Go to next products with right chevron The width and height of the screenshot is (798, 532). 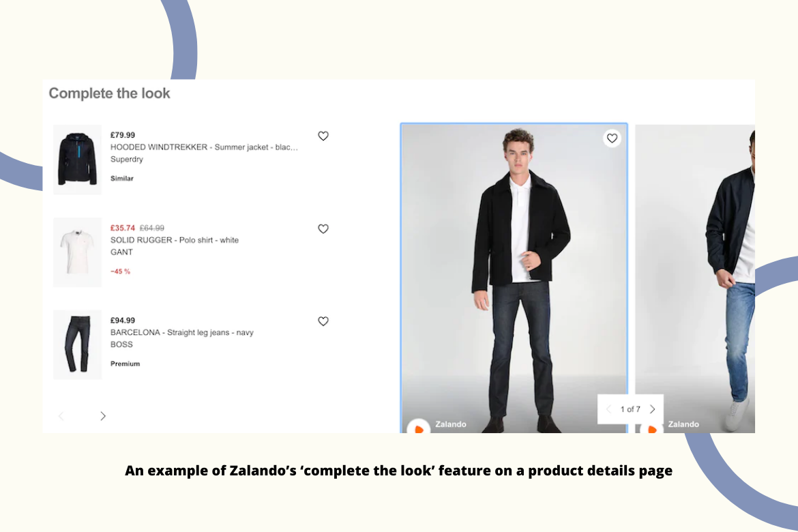(x=103, y=416)
